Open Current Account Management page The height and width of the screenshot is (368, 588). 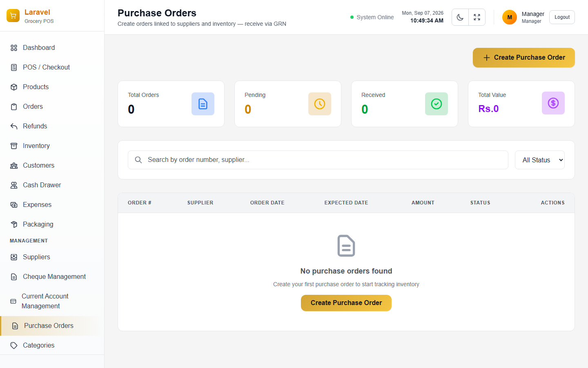[52, 301]
